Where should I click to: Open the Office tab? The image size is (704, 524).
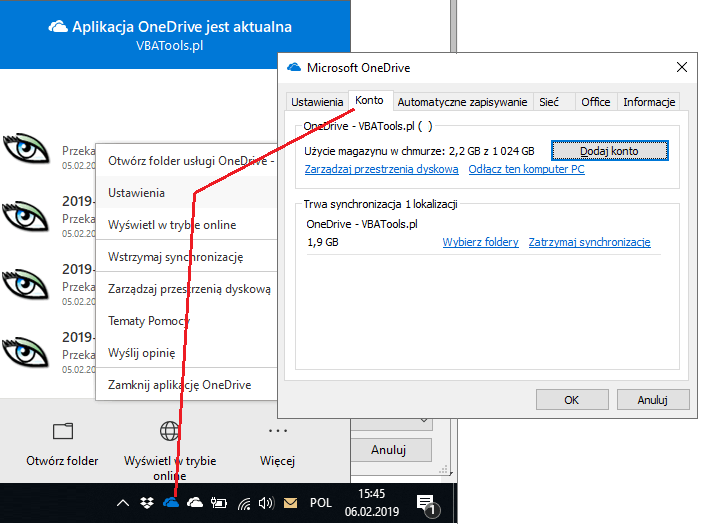(595, 102)
